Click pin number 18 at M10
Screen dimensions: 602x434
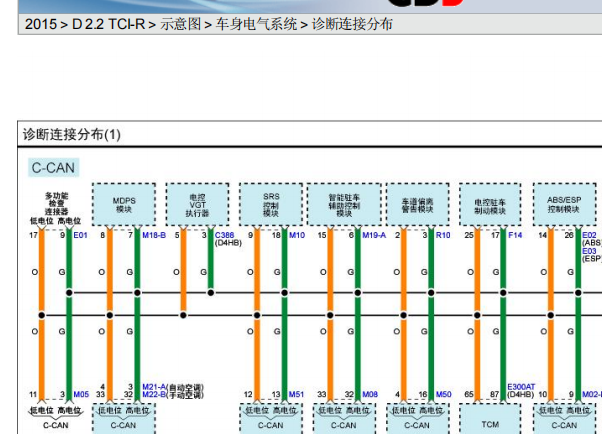(x=276, y=235)
